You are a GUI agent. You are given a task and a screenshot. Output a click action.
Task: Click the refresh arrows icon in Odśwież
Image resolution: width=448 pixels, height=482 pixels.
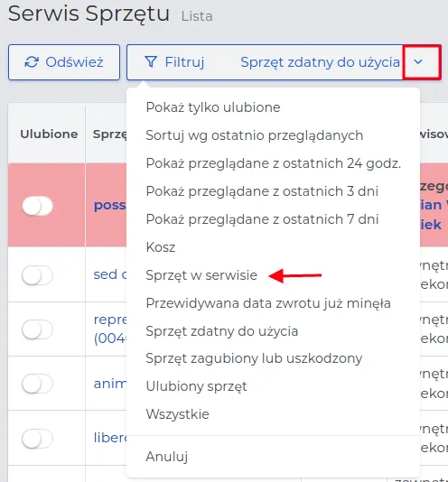(x=32, y=62)
